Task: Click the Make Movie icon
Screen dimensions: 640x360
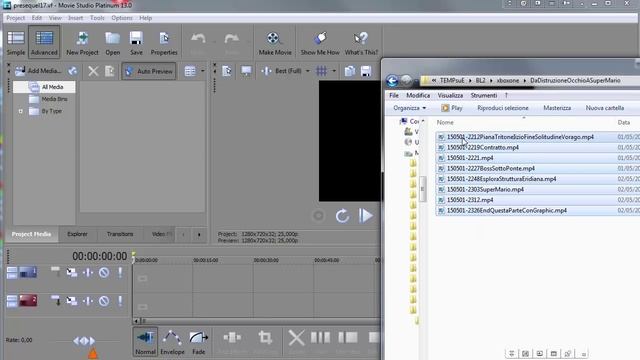Action: pos(275,42)
